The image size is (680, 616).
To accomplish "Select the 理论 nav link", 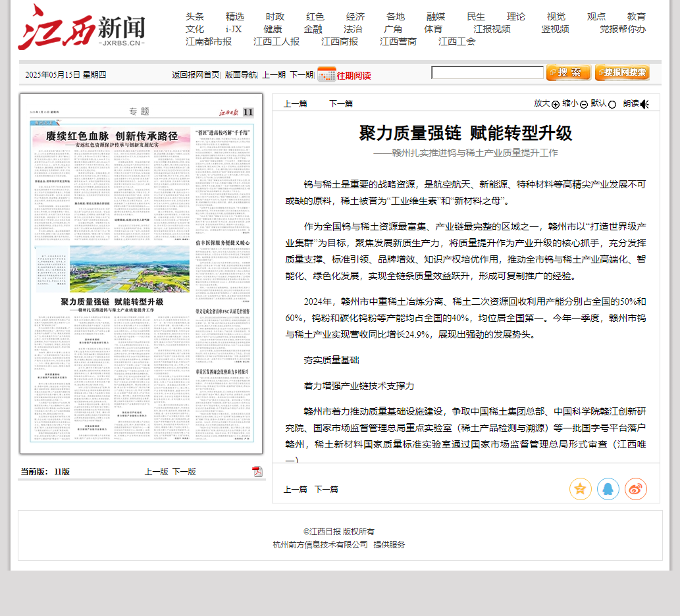I will [516, 17].
